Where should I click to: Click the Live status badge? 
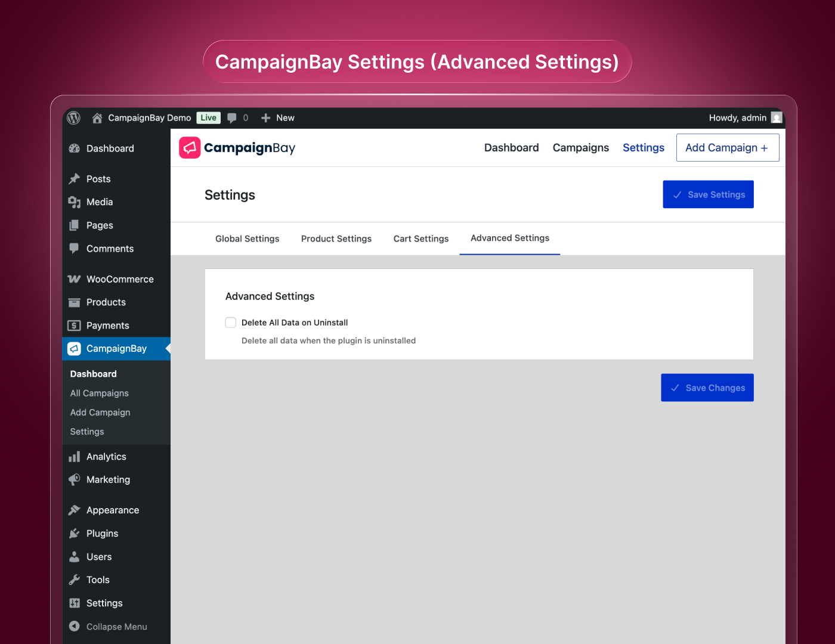(x=209, y=118)
